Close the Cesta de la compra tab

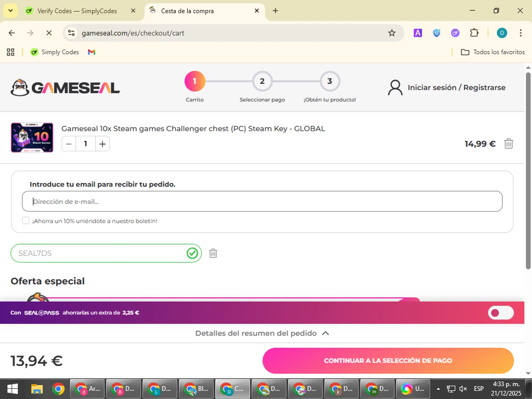(x=257, y=11)
